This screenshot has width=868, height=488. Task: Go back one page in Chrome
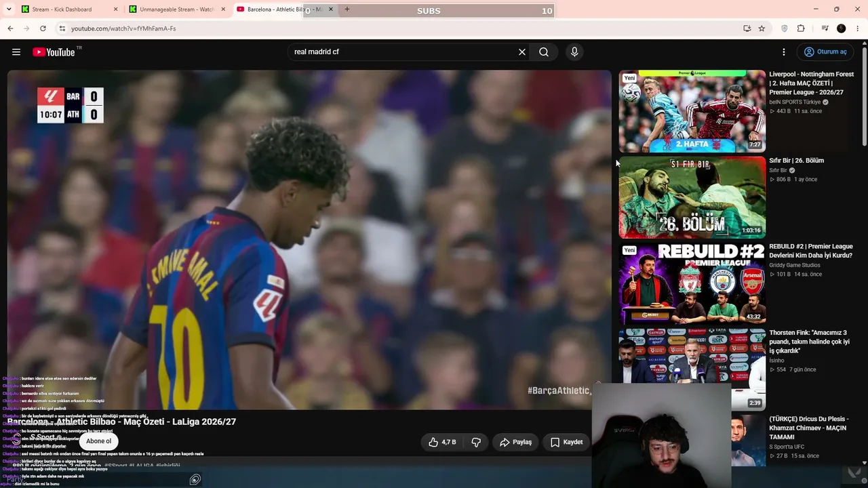tap(10, 28)
